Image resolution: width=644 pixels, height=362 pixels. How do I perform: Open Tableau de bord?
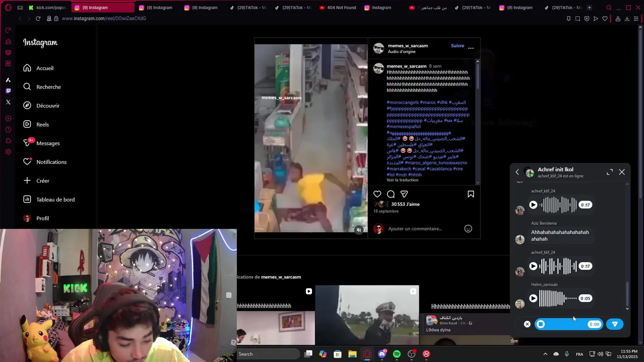coord(49,200)
